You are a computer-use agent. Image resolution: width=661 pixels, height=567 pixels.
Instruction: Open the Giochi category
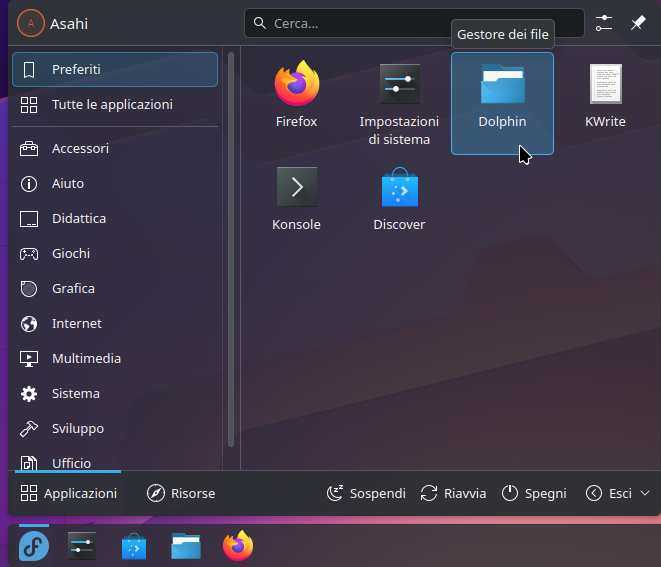click(x=70, y=254)
